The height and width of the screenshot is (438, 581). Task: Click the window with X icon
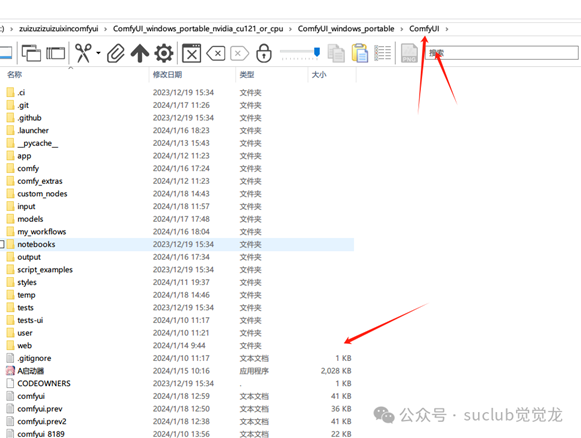pyautogui.click(x=192, y=53)
